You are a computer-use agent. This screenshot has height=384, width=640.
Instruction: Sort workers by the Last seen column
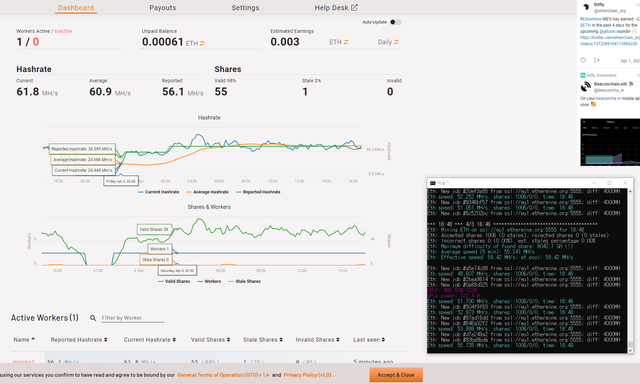point(369,340)
